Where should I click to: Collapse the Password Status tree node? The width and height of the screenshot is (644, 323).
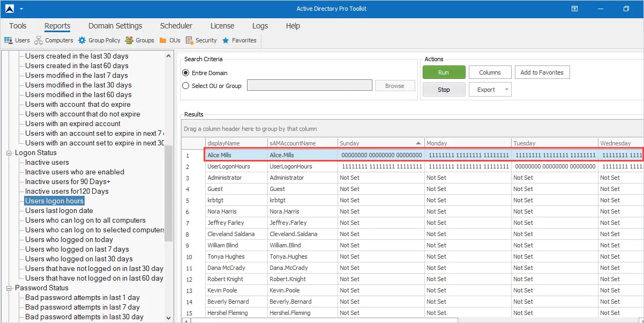coord(9,288)
